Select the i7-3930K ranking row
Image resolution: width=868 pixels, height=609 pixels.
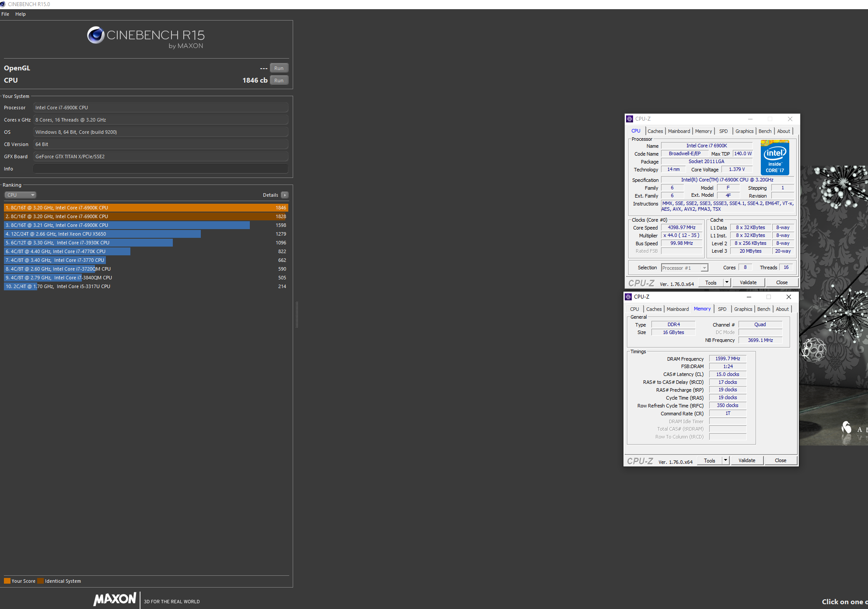pyautogui.click(x=146, y=243)
